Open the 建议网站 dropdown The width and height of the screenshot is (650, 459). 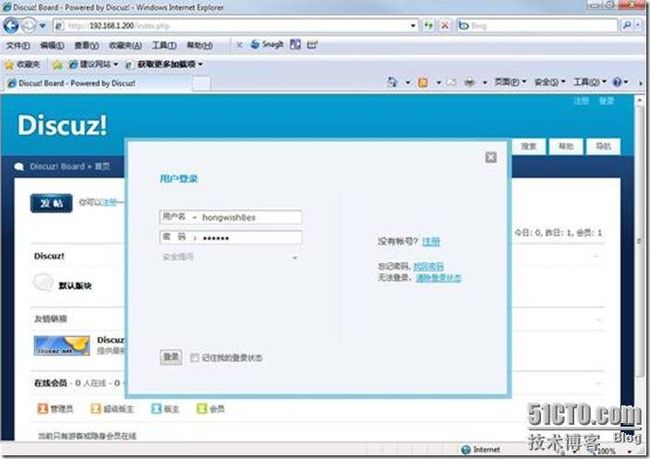point(94,64)
